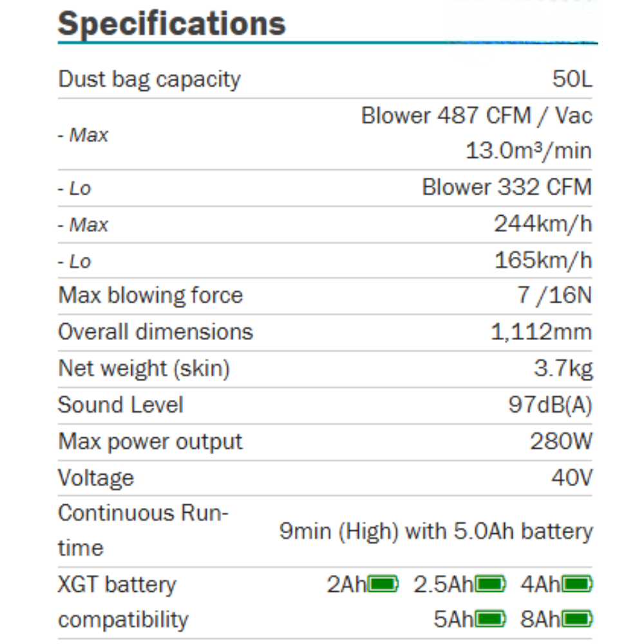The image size is (644, 644).
Task: Click the Blower 332 CFM value
Action: [506, 187]
